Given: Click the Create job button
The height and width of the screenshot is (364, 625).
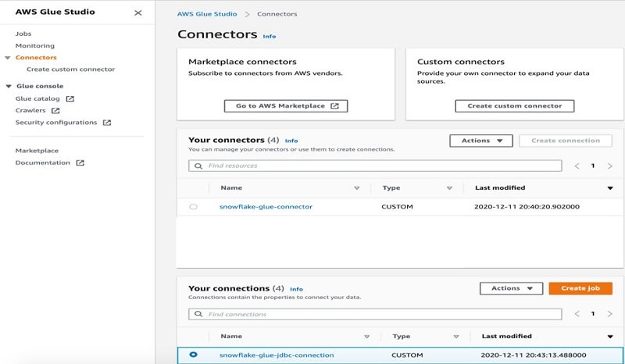Looking at the screenshot, I should (x=580, y=289).
